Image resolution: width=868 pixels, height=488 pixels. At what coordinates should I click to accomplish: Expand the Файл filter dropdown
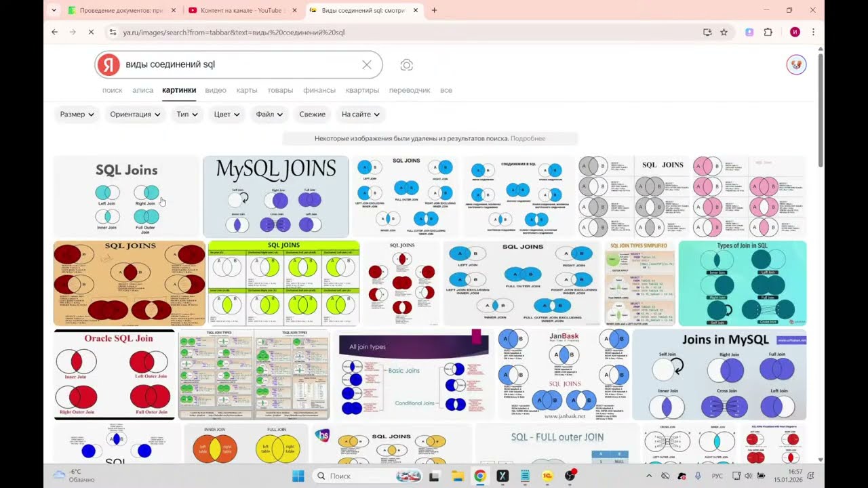click(x=269, y=114)
